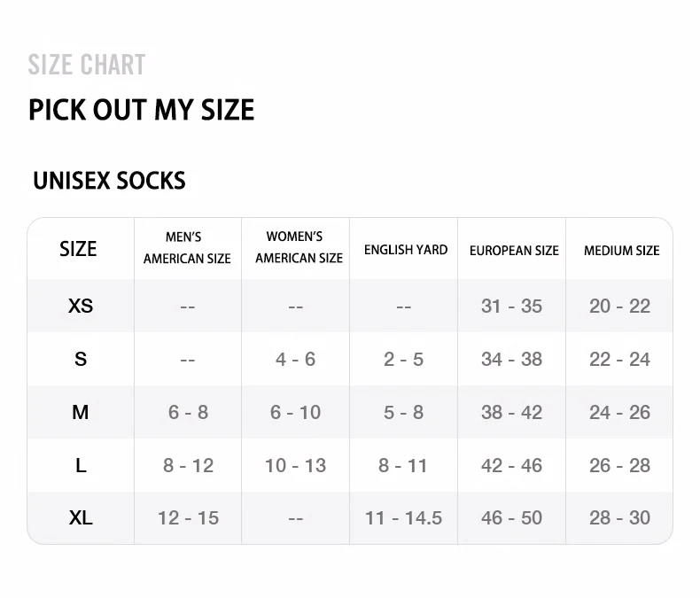700x598 pixels.
Task: Click the MEN'S AMERICAN SIZE header
Action: point(187,248)
